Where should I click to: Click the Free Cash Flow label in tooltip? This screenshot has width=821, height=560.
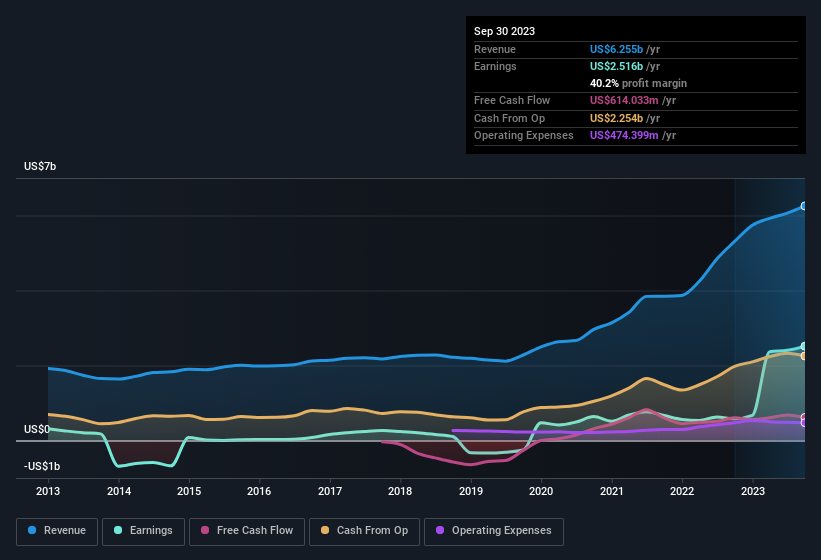pyautogui.click(x=512, y=100)
